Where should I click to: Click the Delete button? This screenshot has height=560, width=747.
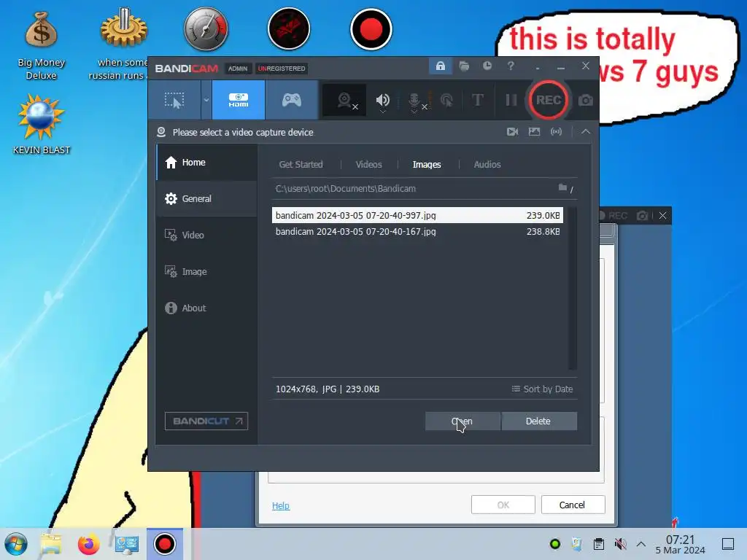pyautogui.click(x=539, y=421)
